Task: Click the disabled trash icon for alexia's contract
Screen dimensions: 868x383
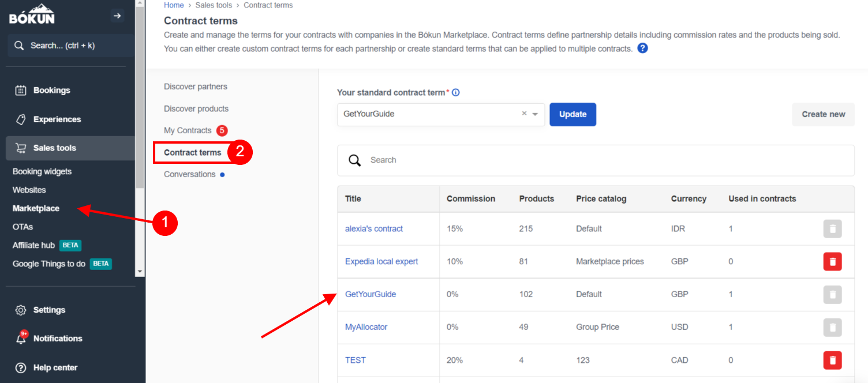Action: pos(832,228)
